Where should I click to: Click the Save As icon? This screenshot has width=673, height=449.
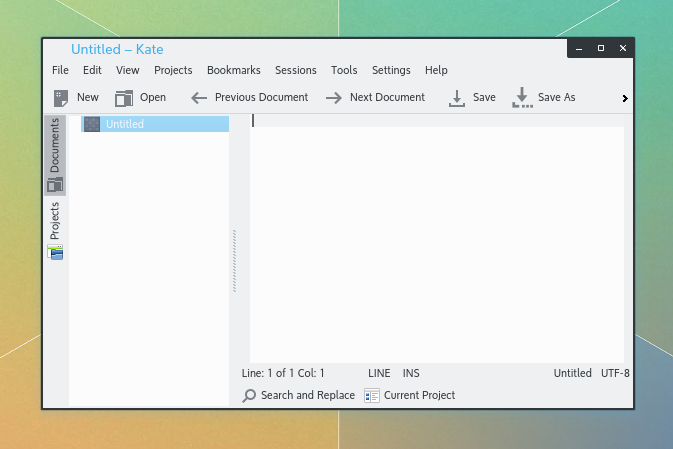tap(522, 97)
